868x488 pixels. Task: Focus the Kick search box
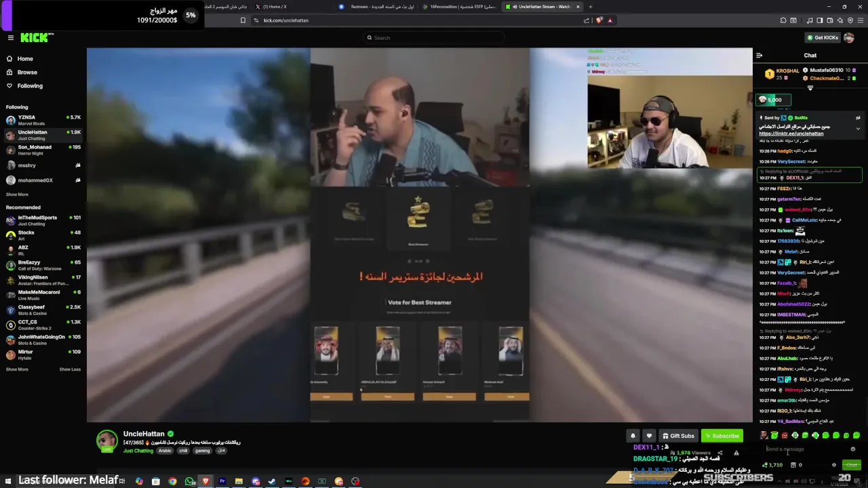click(x=434, y=38)
